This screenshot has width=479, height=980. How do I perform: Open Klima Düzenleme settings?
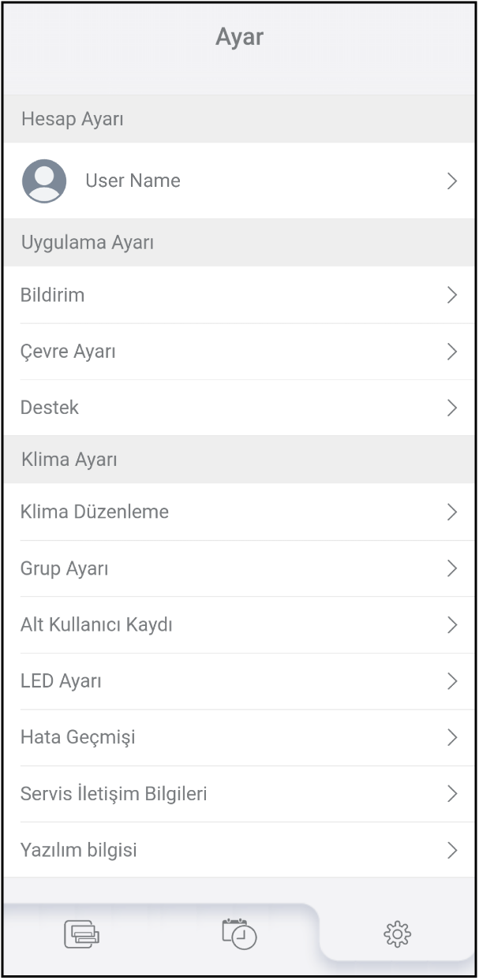95,512
